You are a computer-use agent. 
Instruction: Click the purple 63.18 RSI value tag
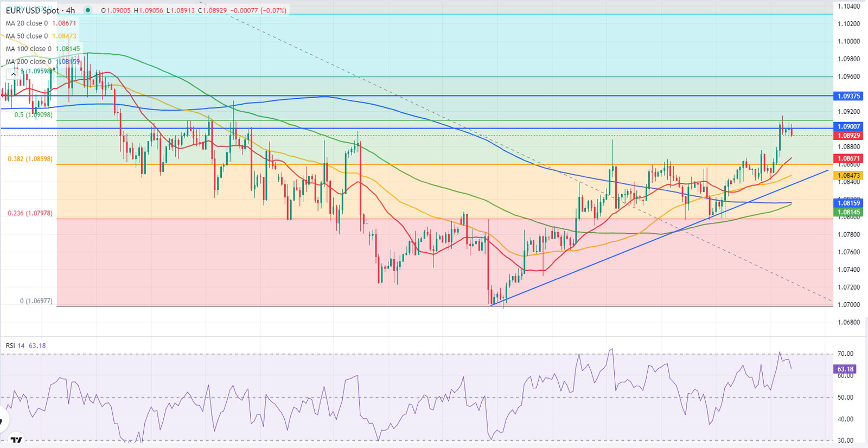tap(845, 369)
